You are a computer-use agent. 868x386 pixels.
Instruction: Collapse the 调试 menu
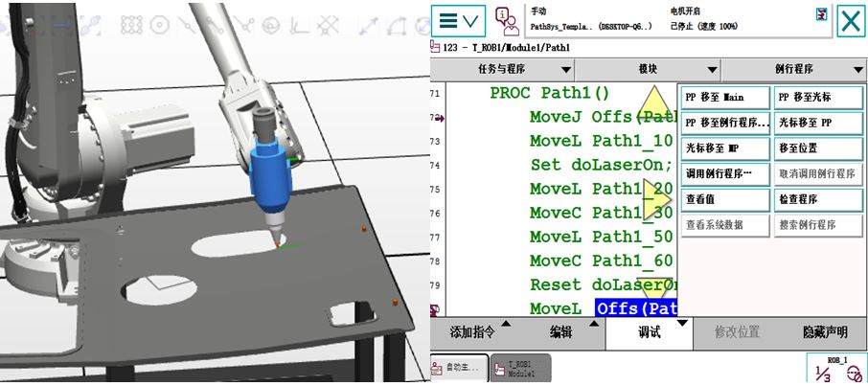click(x=650, y=332)
